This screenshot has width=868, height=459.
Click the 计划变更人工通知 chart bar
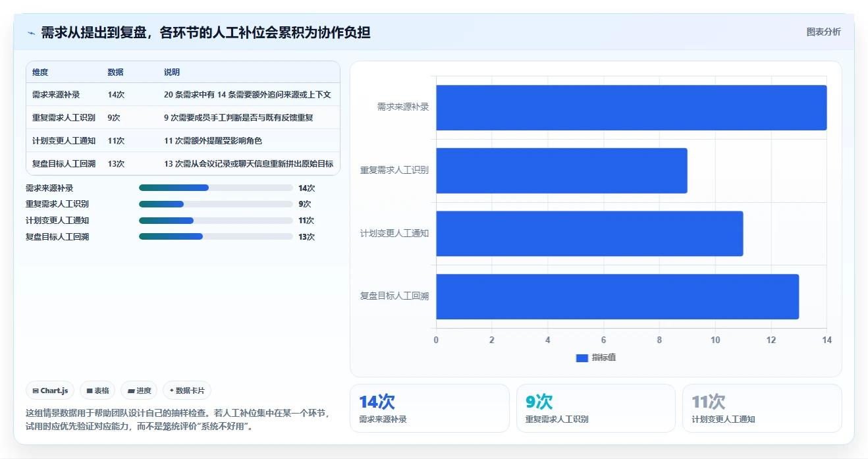click(x=589, y=234)
